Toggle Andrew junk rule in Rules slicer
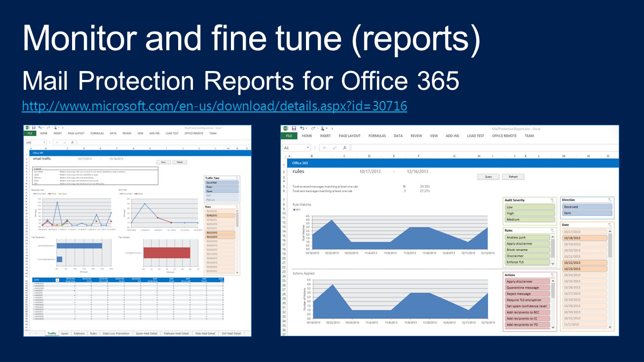The image size is (644, 362). [528, 237]
